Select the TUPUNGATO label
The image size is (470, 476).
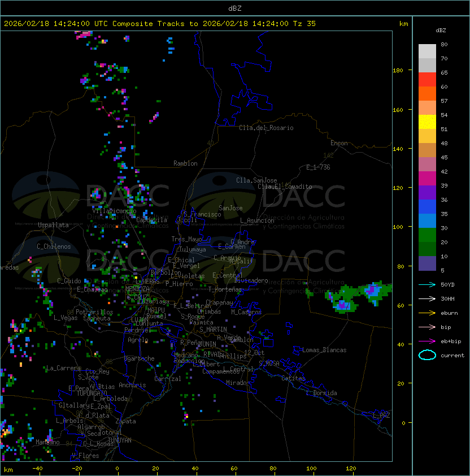click(92, 393)
